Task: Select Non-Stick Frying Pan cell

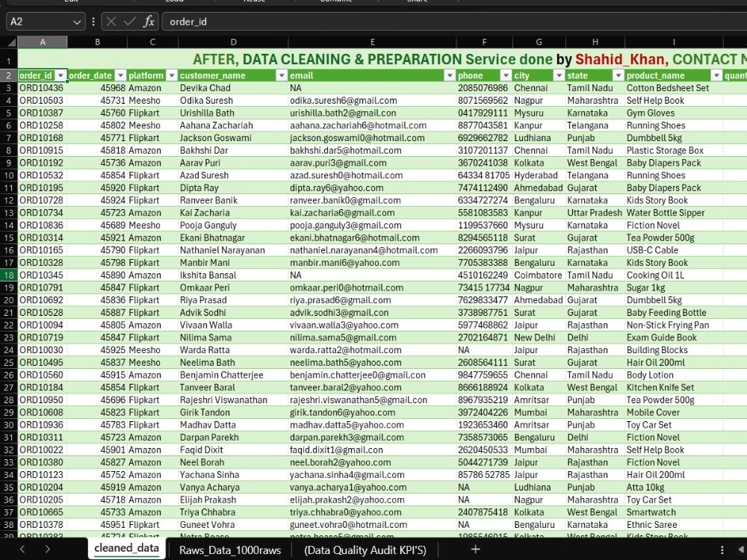Action: (674, 325)
